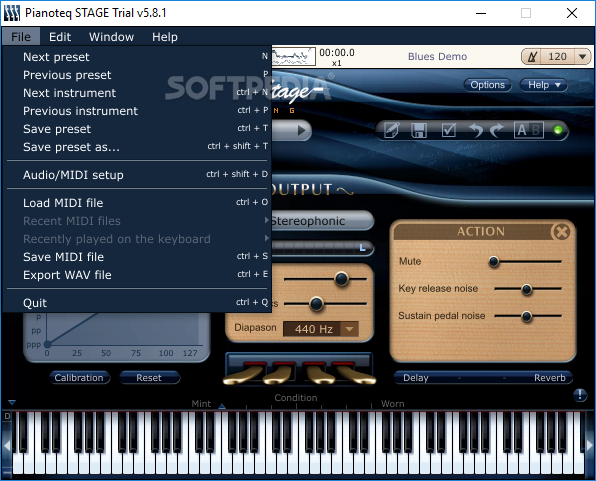This screenshot has width=596, height=481.
Task: Toggle the metronome icon
Action: click(533, 57)
